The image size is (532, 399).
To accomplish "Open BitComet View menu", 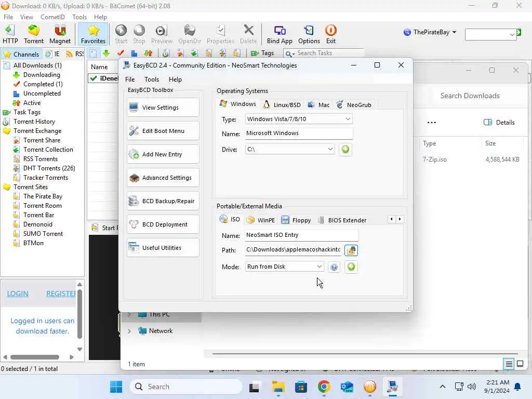I will click(x=26, y=17).
